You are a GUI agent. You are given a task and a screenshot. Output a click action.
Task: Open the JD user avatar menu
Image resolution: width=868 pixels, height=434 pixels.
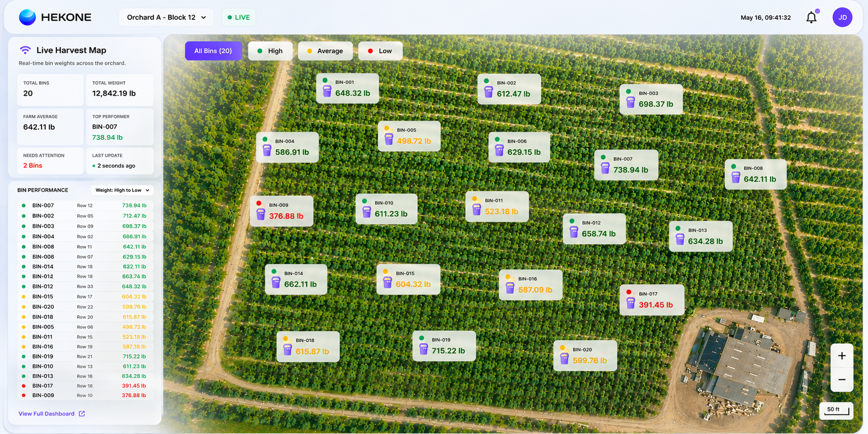pos(842,17)
